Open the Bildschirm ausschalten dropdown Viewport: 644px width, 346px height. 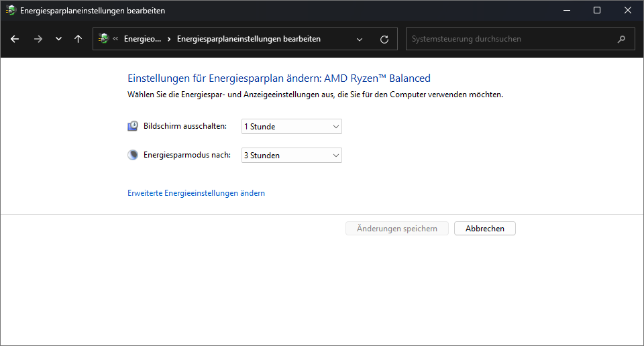click(x=292, y=127)
